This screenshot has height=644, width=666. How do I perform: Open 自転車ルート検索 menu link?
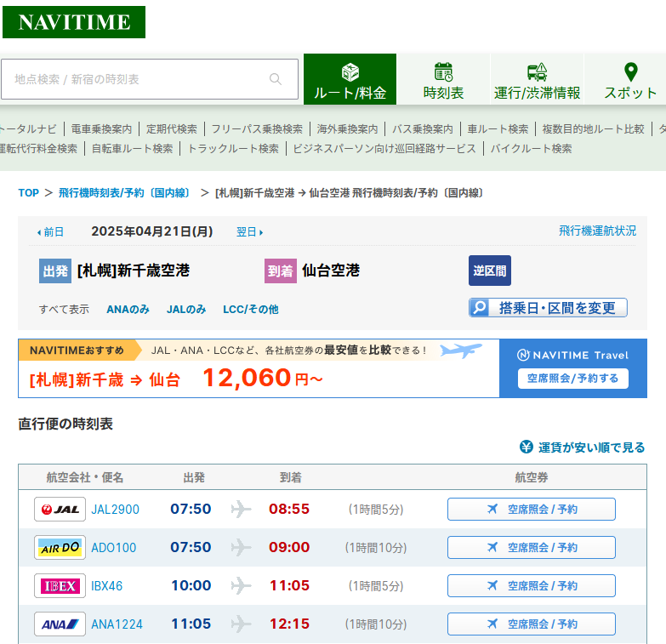(132, 148)
